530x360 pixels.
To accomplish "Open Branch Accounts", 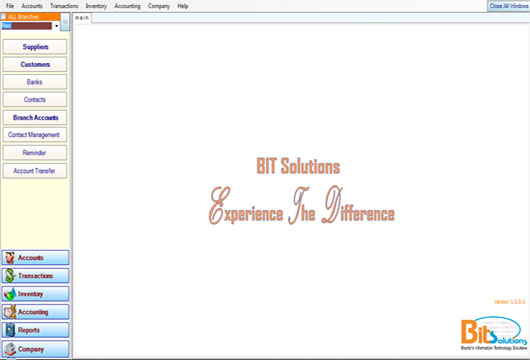I will point(35,118).
